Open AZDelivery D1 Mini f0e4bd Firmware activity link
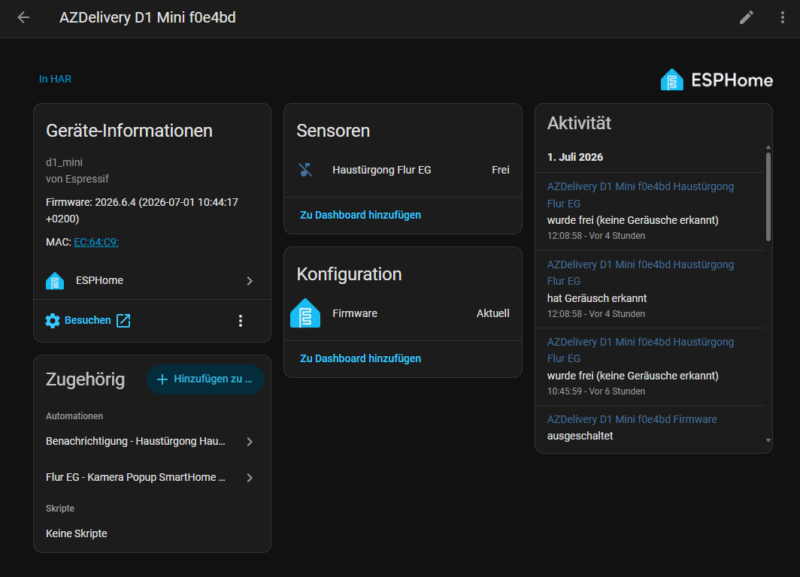The image size is (800, 577). (632, 419)
